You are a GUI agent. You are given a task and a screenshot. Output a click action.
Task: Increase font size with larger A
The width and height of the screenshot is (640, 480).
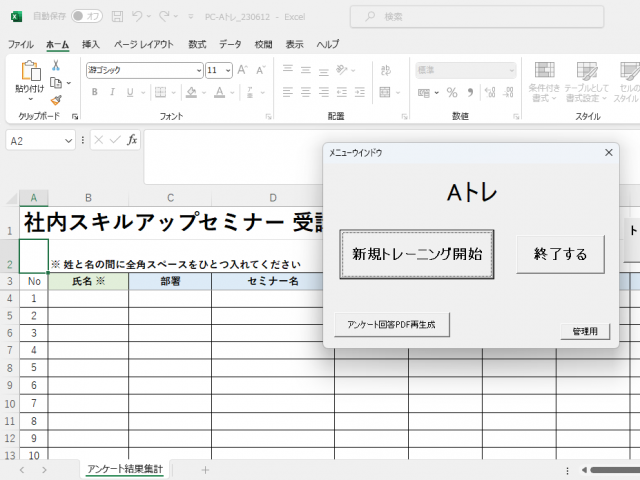[242, 70]
